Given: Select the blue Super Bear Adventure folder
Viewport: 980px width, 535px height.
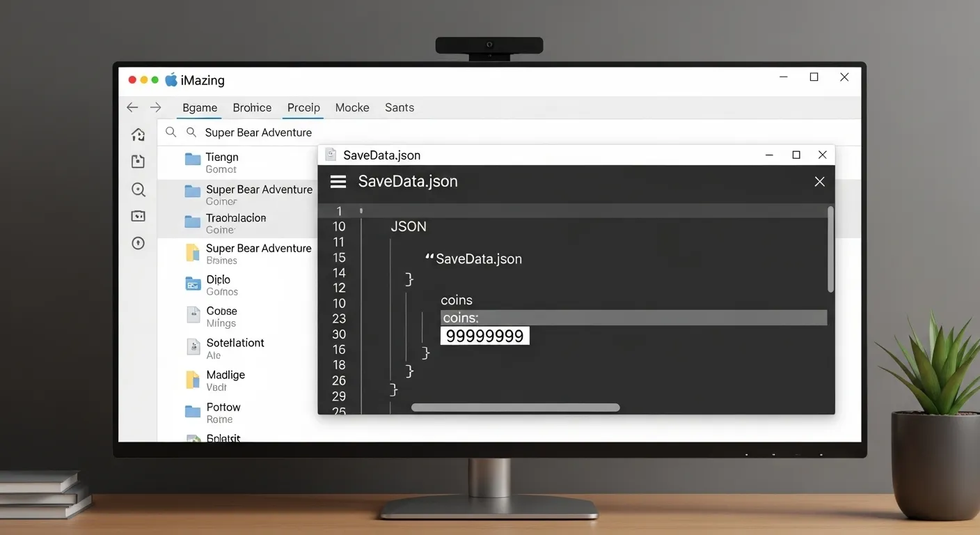Looking at the screenshot, I should pos(258,189).
